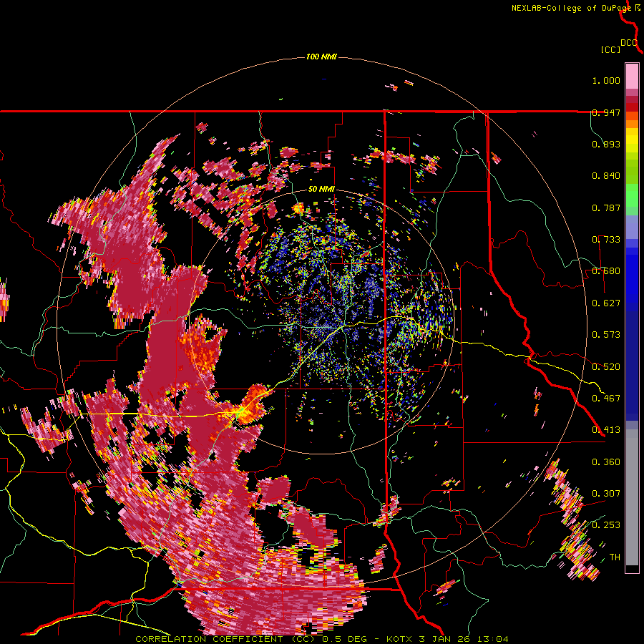Click the 0.520 legend value

point(606,367)
